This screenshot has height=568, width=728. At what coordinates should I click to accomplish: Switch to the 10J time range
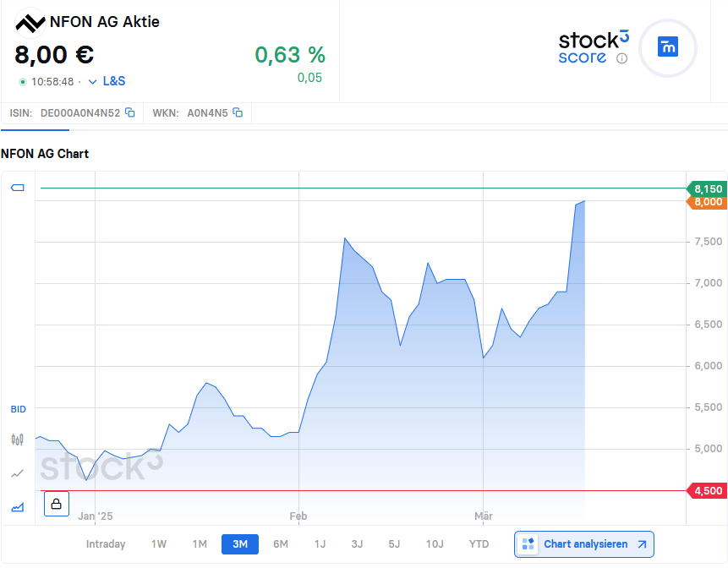click(x=435, y=543)
